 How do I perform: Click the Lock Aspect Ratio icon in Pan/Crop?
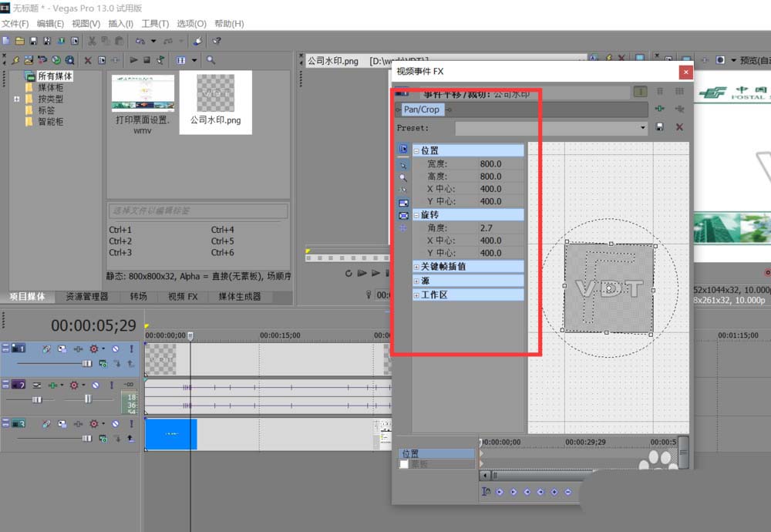click(402, 203)
